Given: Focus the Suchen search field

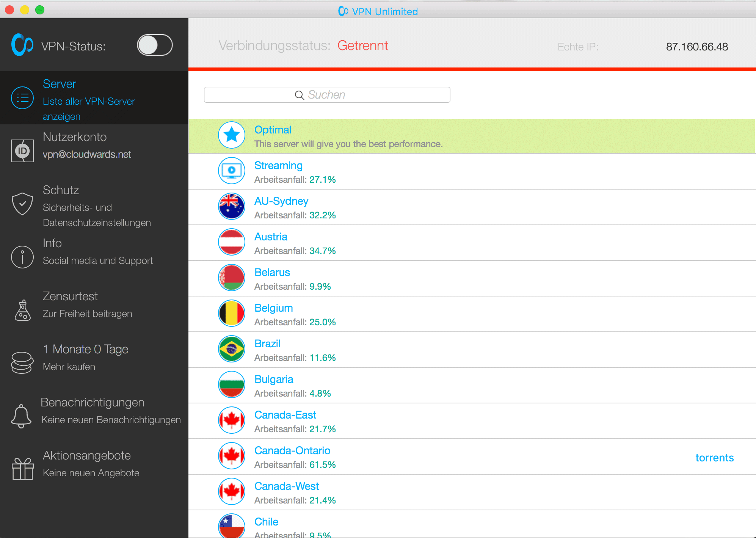Looking at the screenshot, I should [x=327, y=95].
